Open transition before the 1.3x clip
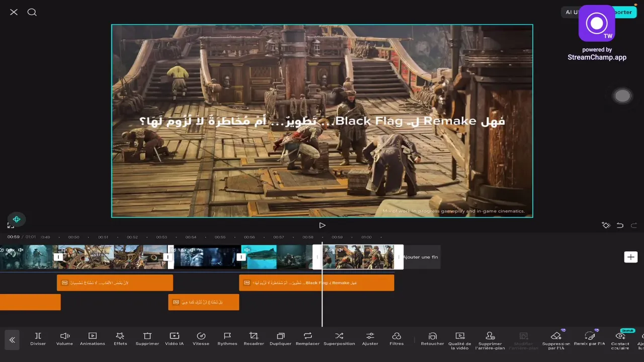The height and width of the screenshot is (362, 644). point(167,257)
